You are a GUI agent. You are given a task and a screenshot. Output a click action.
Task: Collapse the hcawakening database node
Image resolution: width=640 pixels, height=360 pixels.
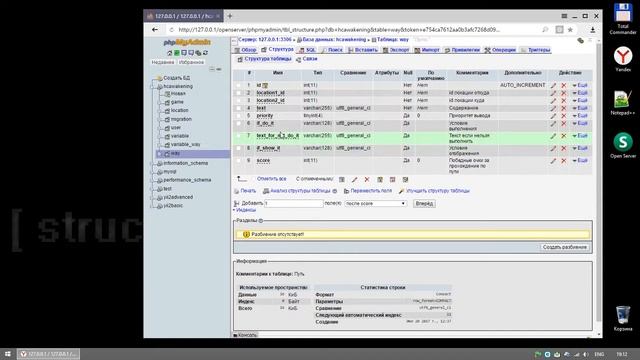[153, 87]
